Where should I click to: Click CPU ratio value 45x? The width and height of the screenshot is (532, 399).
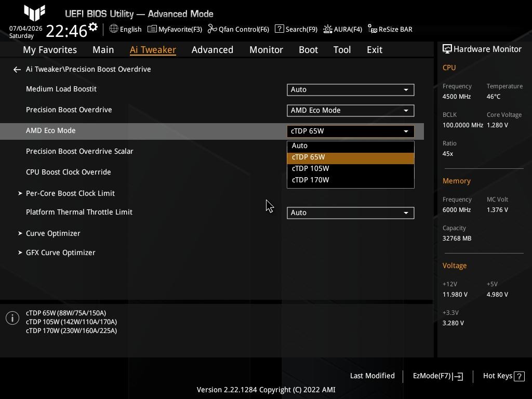[x=447, y=154]
